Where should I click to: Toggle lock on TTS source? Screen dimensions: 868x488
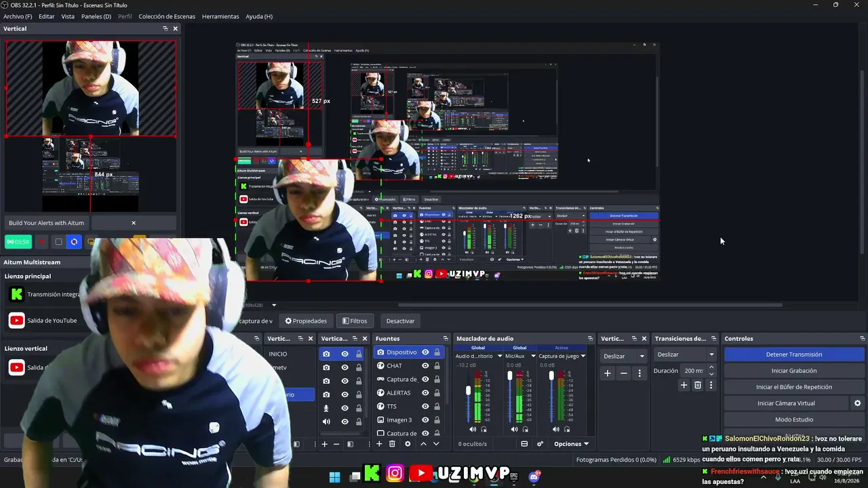click(x=437, y=407)
